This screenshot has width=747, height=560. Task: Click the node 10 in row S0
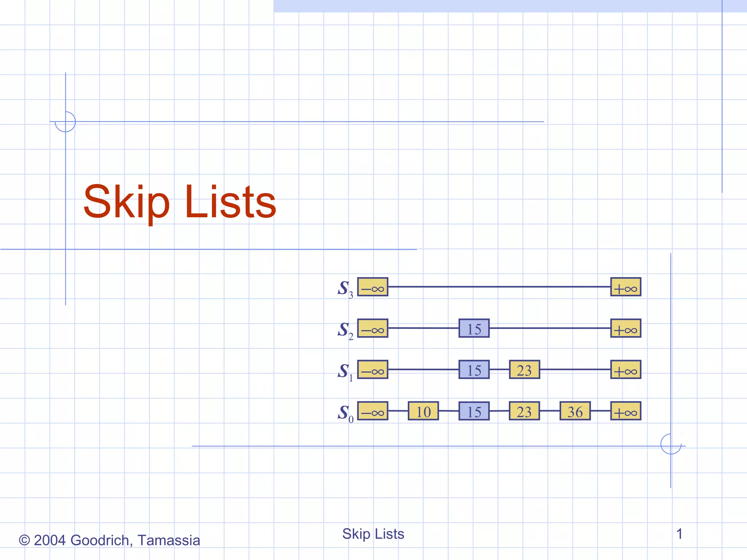pyautogui.click(x=423, y=411)
